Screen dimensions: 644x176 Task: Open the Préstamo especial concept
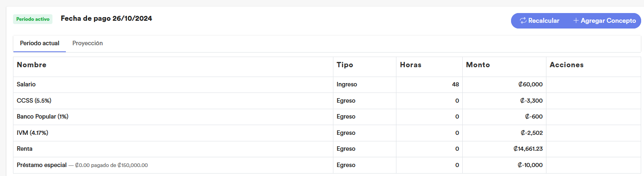point(41,165)
